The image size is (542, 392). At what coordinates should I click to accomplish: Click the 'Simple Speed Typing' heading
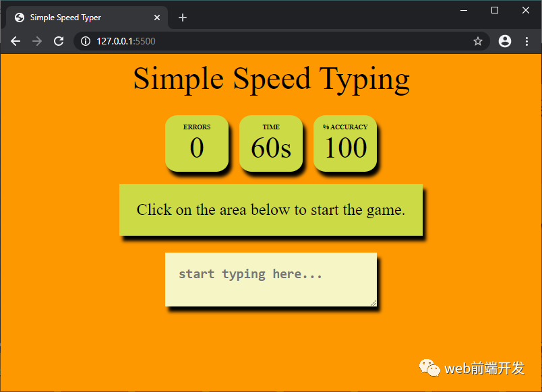click(x=272, y=79)
